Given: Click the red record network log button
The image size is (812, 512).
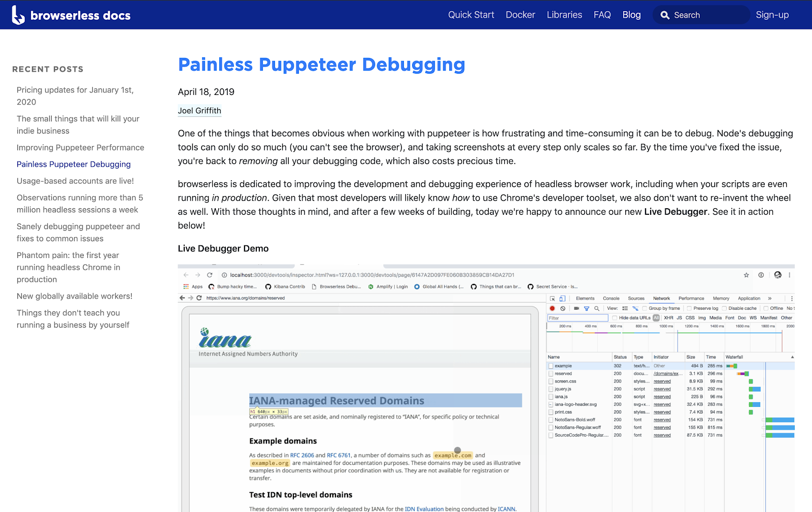Looking at the screenshot, I should (x=552, y=308).
